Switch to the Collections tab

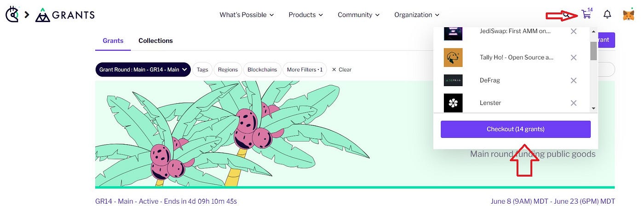[x=155, y=41]
